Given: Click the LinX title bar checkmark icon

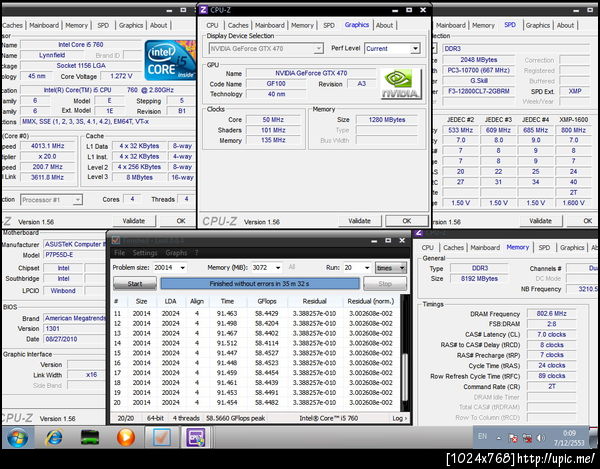Looking at the screenshot, I should click(115, 240).
